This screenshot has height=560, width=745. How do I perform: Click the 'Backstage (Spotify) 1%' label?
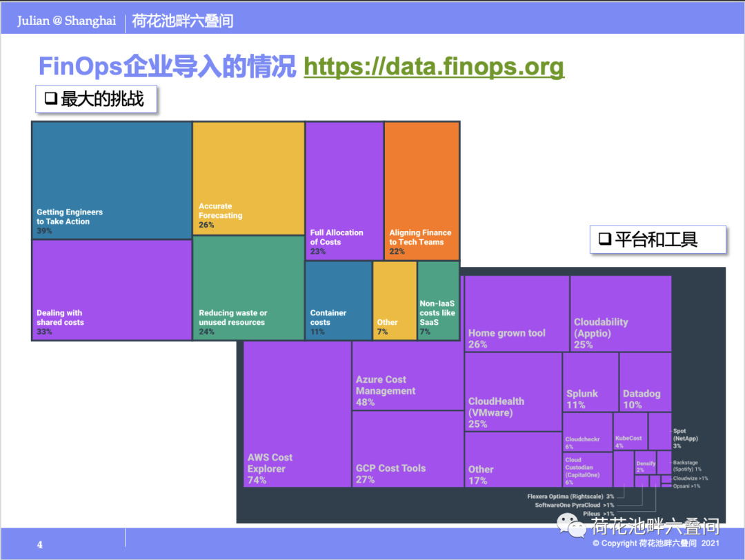coord(687,466)
